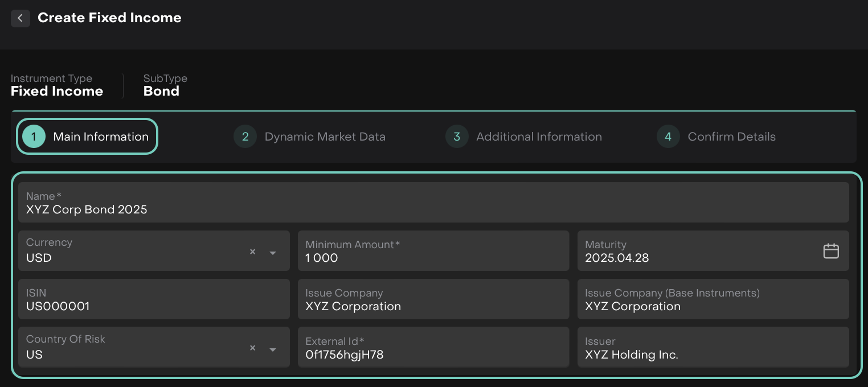Click the step 3 number circle

[457, 137]
